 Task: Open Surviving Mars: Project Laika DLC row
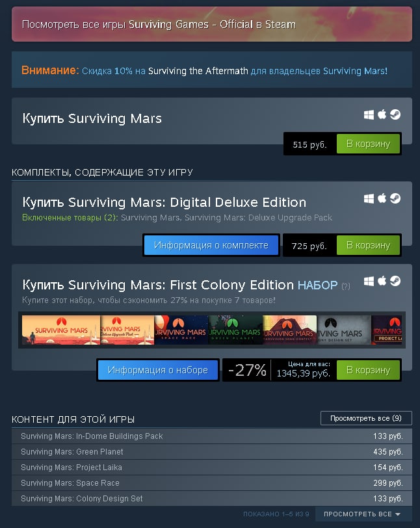pos(212,468)
